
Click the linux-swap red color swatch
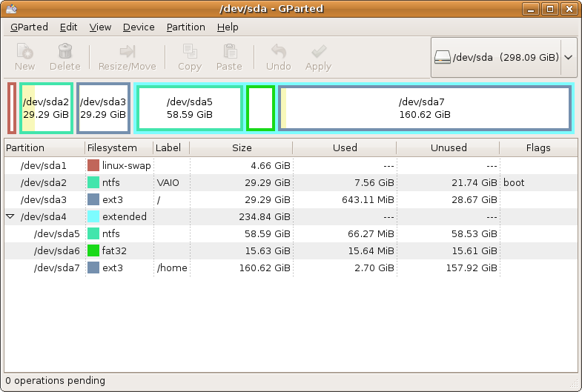tap(93, 165)
